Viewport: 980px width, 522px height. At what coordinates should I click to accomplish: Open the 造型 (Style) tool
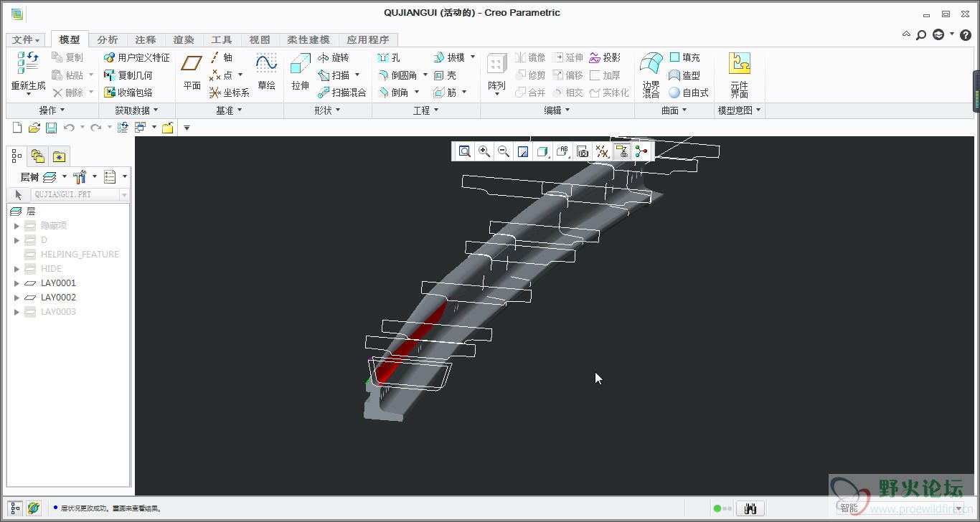(x=684, y=75)
